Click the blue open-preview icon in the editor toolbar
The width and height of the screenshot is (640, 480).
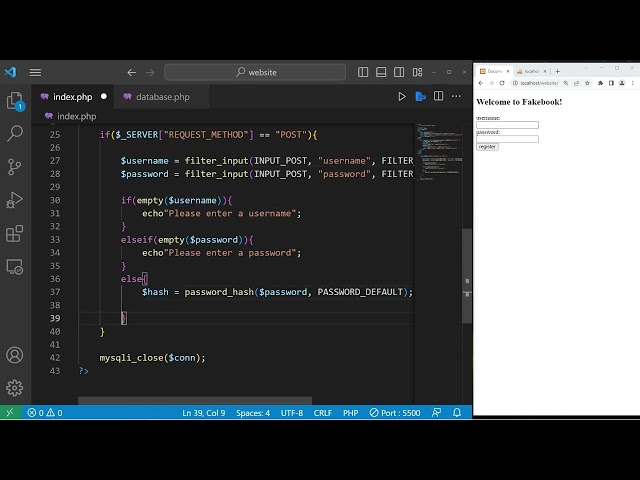coord(420,96)
